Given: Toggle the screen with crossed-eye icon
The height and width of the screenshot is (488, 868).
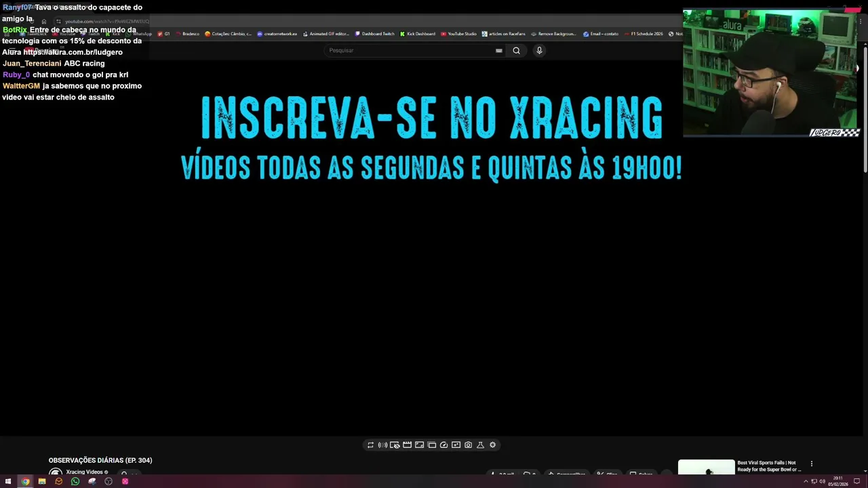Looking at the screenshot, I should (395, 445).
